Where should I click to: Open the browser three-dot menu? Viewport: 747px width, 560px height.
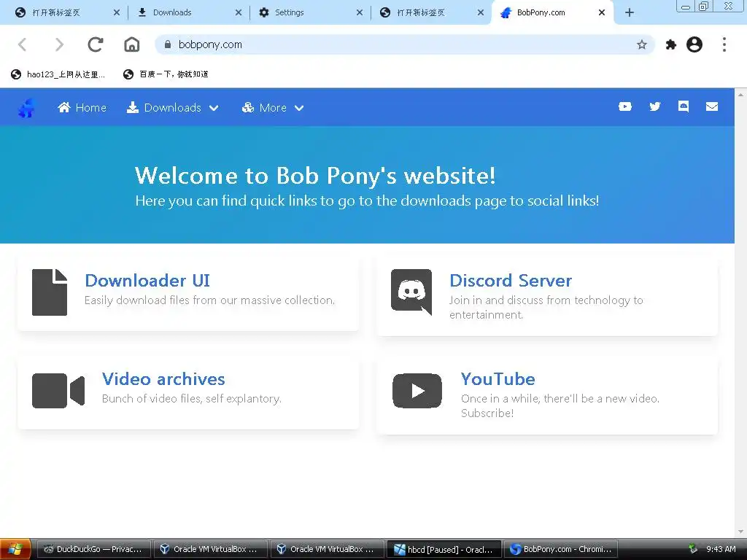coord(724,44)
